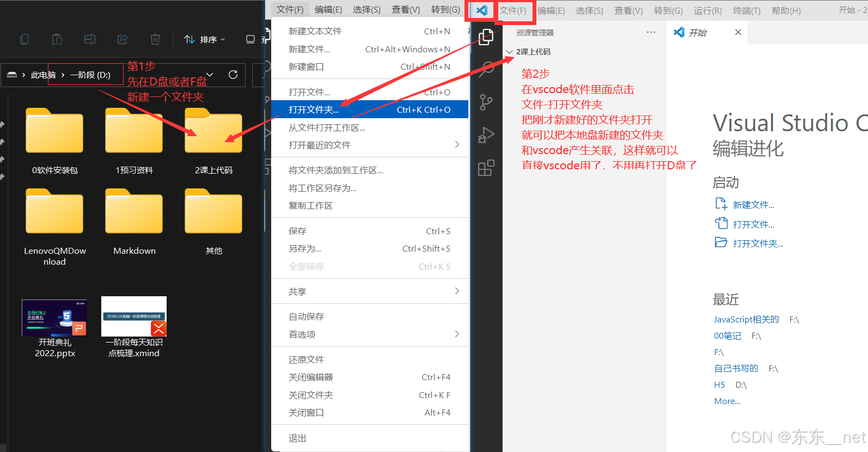Screen dimensions: 868x452
Task: Expand 打开最近的文件 submenu
Action: point(457,144)
